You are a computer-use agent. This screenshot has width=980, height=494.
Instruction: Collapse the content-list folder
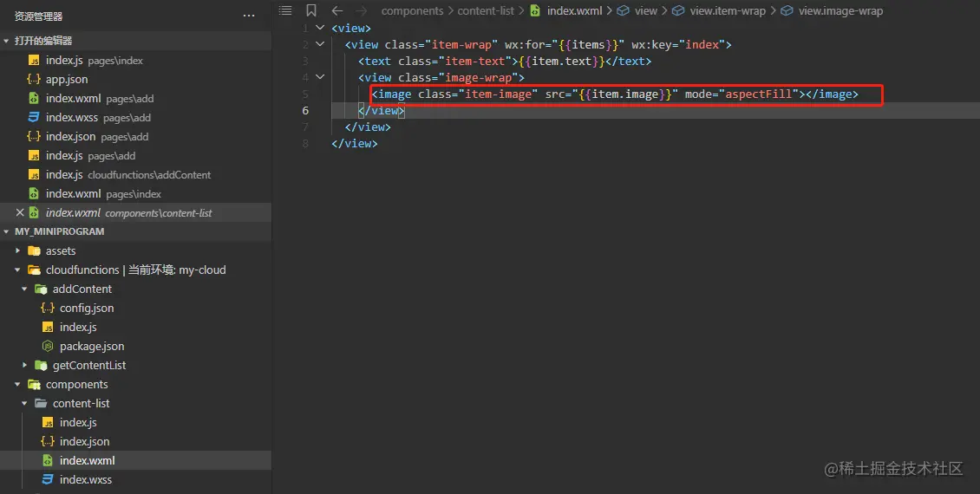[x=24, y=404]
